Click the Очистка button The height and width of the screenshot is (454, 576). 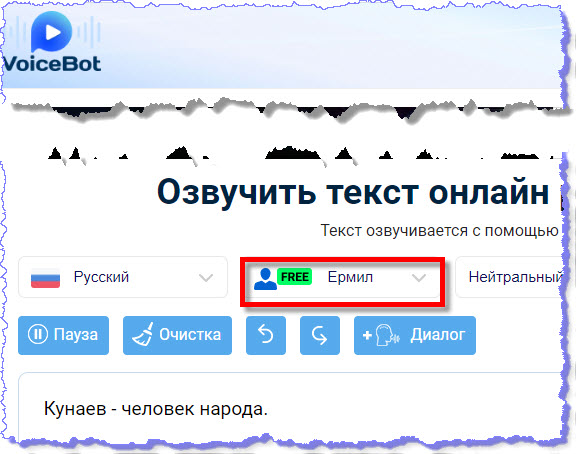coord(177,335)
